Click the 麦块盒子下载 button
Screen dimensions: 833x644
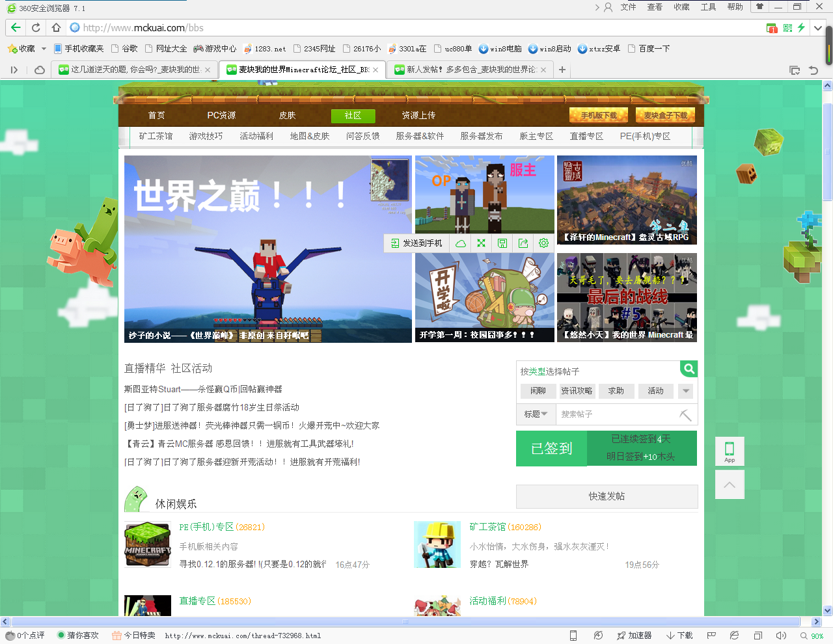click(665, 115)
